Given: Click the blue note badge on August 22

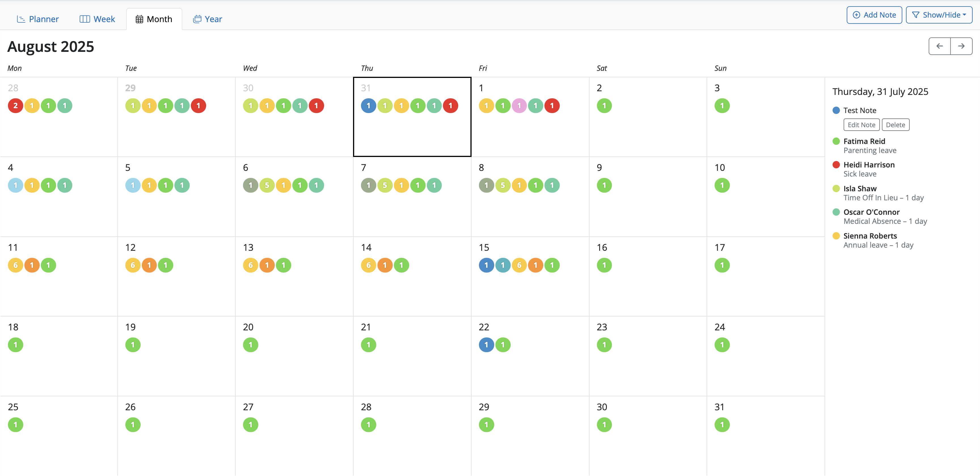Looking at the screenshot, I should coord(486,345).
